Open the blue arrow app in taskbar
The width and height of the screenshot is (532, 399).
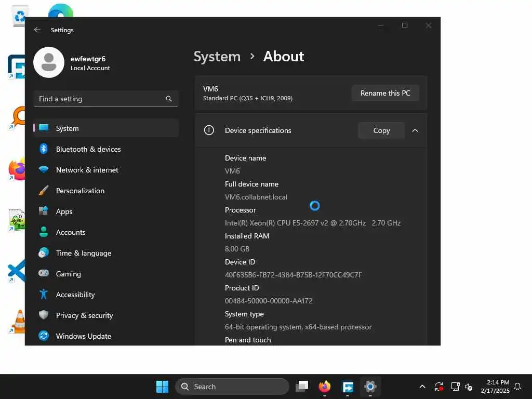(348, 387)
